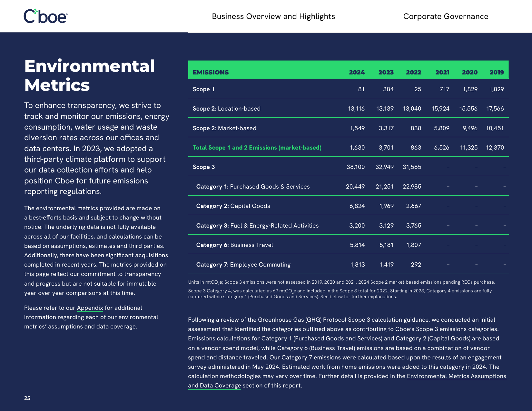
Task: Click the Environmental Metrics heading
Action: pyautogui.click(x=90, y=75)
